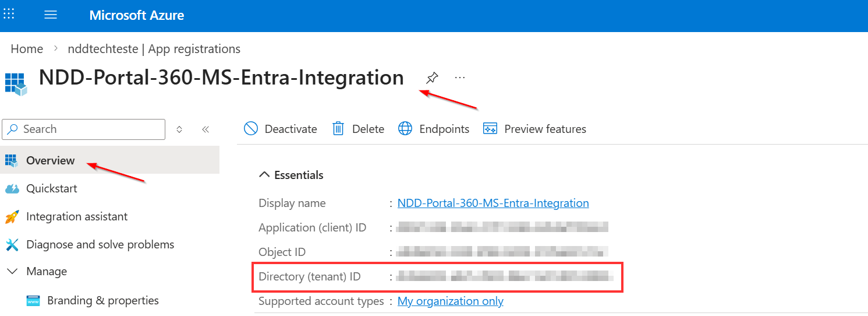Open Endpoints from the toolbar

pyautogui.click(x=434, y=129)
